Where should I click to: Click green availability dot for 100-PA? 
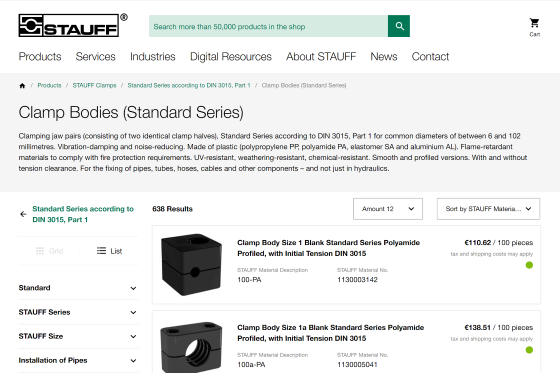point(529,265)
